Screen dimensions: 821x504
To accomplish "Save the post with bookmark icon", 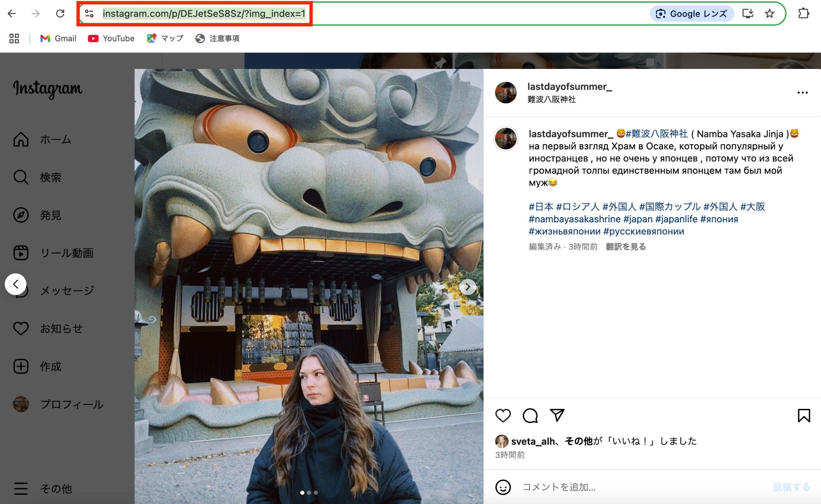I will 804,416.
